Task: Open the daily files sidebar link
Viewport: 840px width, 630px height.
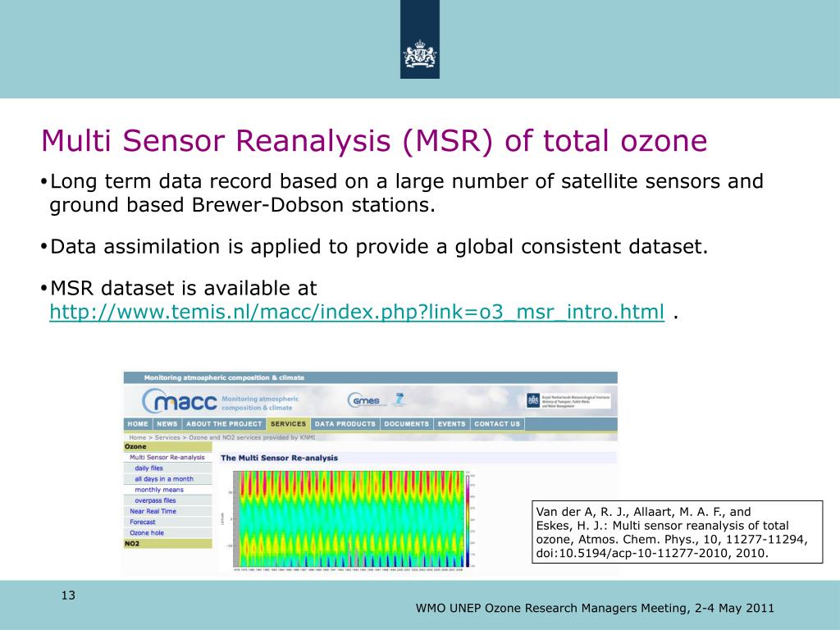Action: 149,468
